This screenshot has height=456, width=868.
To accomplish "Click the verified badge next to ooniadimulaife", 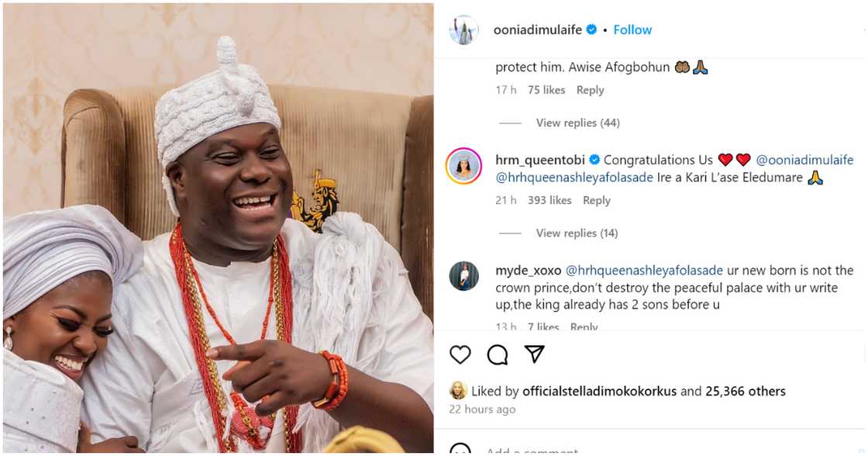I will click(591, 29).
